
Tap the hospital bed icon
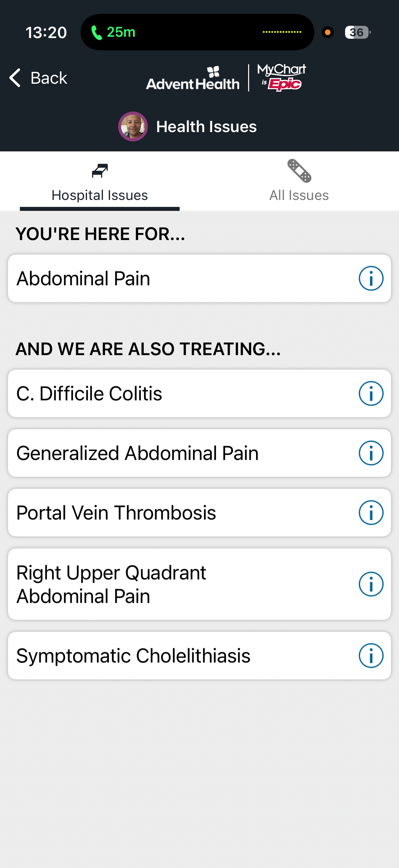[x=100, y=171]
